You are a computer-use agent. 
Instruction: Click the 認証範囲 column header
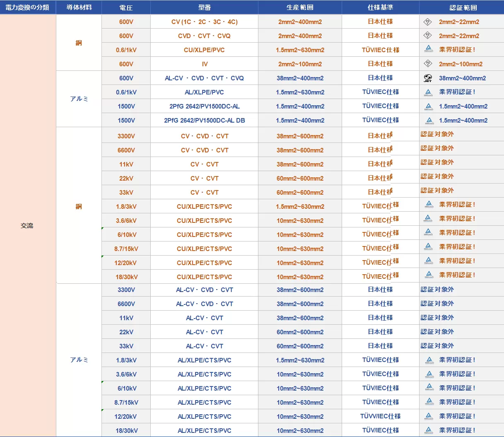click(463, 7)
